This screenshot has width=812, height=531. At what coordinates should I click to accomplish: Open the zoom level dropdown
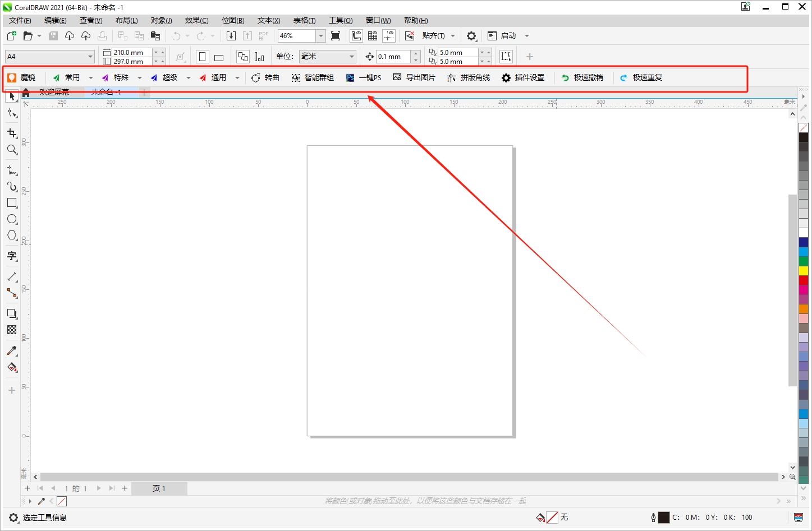(321, 36)
